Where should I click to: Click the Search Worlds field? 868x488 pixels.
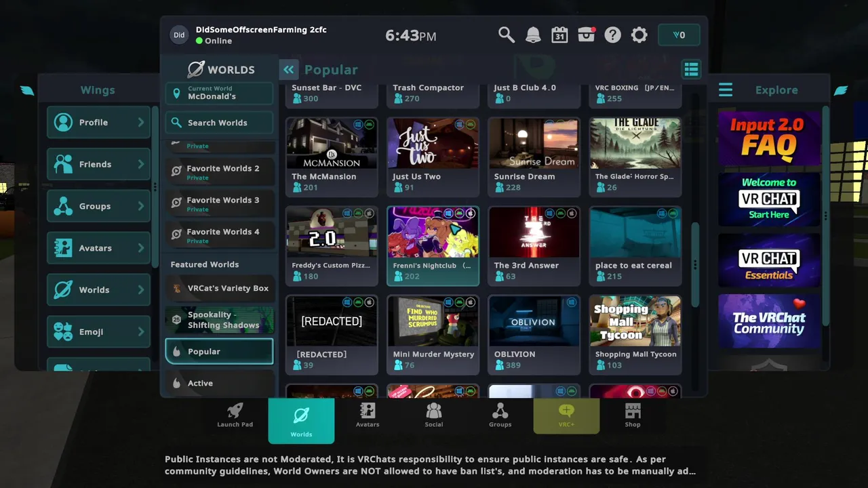pos(219,123)
